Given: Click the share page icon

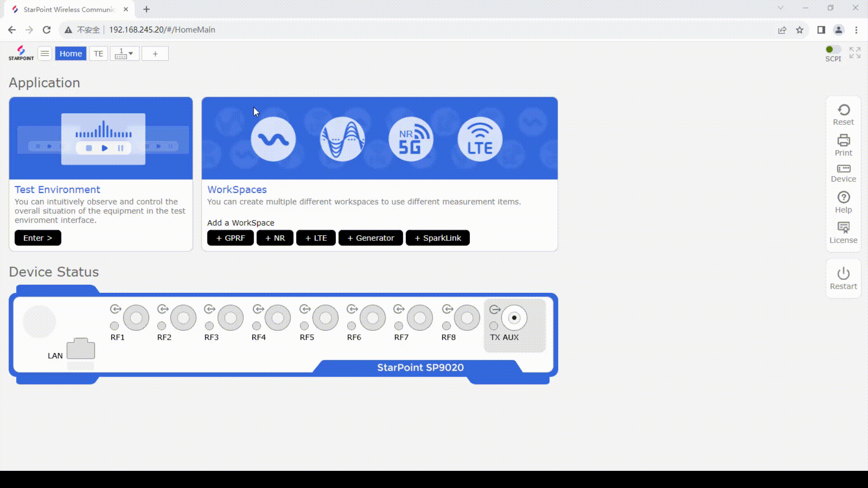Looking at the screenshot, I should click(x=782, y=30).
